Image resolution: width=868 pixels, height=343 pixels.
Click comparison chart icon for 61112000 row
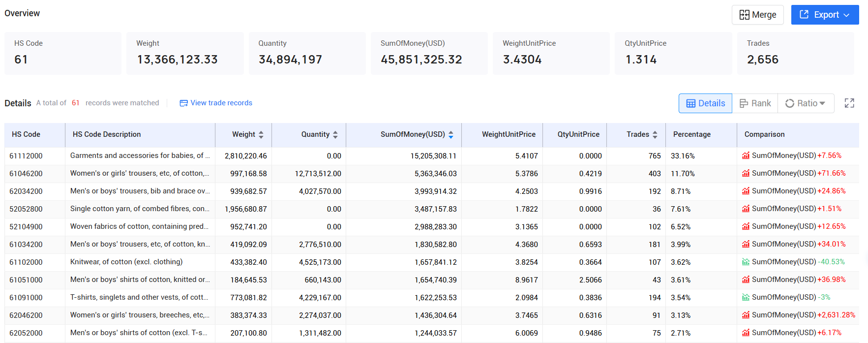[746, 156]
